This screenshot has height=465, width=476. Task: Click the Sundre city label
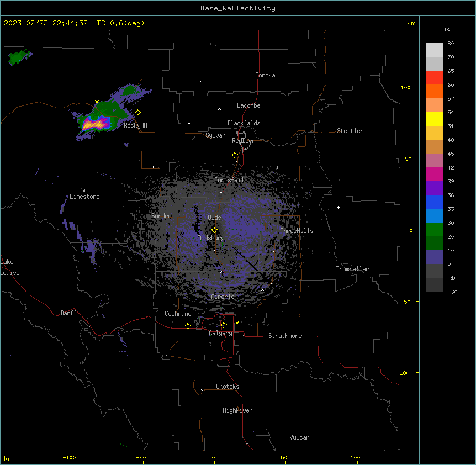click(161, 216)
